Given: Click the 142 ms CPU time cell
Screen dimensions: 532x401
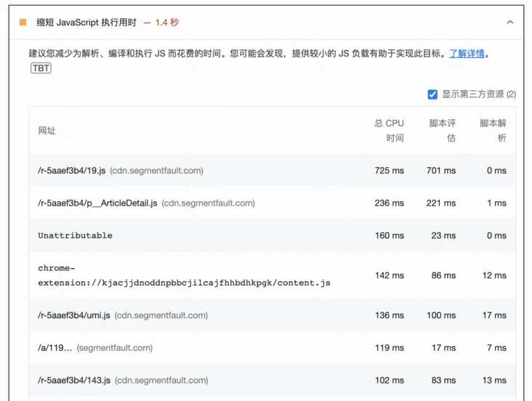Looking at the screenshot, I should tap(389, 275).
